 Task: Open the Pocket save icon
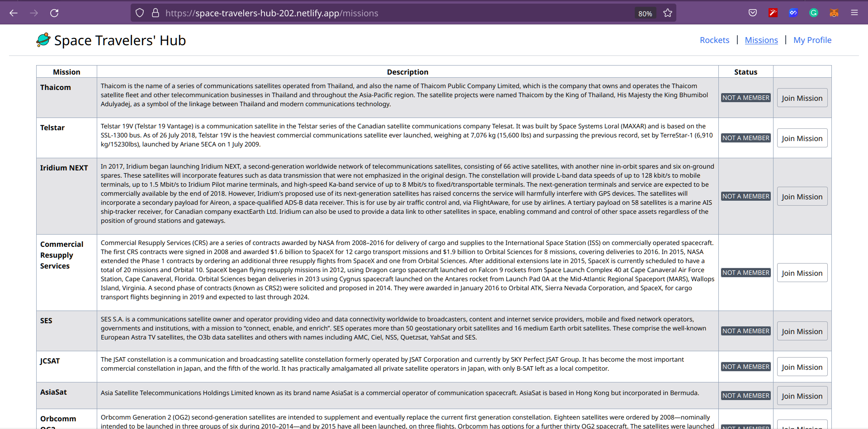pyautogui.click(x=753, y=13)
